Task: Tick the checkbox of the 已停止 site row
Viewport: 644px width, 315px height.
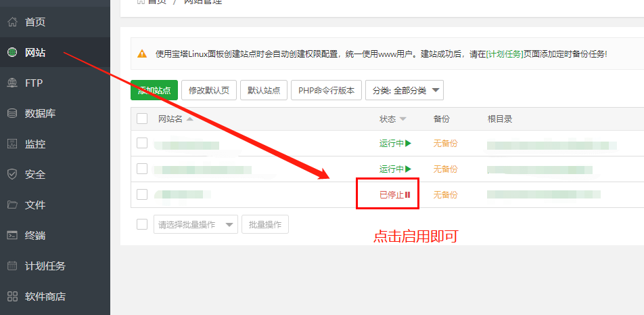Action: pyautogui.click(x=142, y=194)
